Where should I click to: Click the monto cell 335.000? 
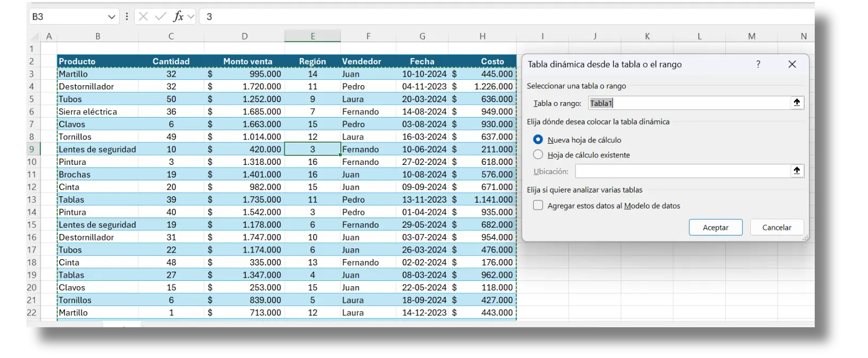coord(244,262)
